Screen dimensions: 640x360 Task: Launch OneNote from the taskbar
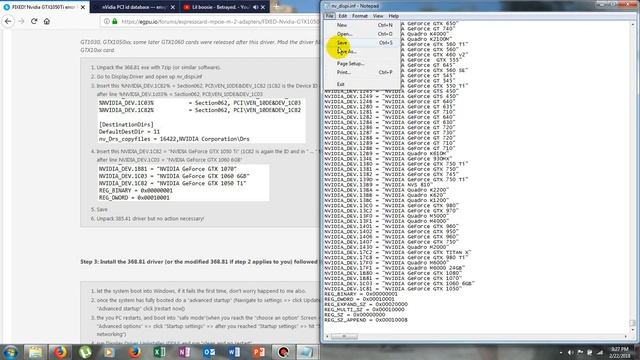pyautogui.click(x=184, y=352)
